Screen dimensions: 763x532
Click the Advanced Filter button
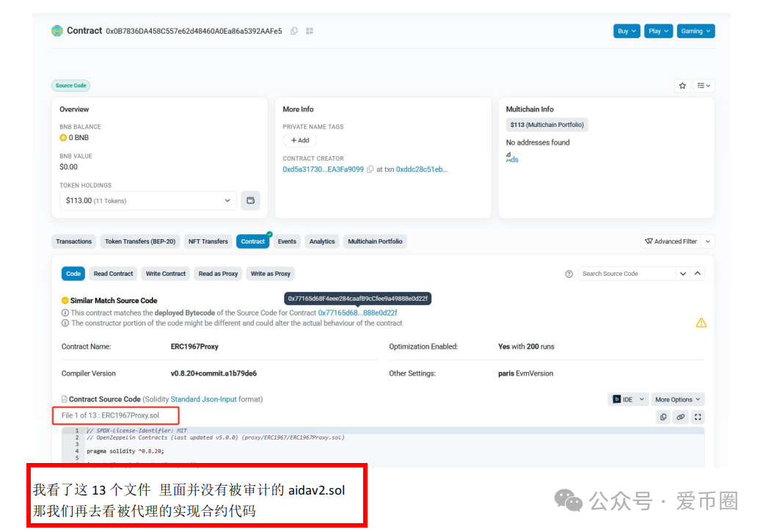click(671, 241)
